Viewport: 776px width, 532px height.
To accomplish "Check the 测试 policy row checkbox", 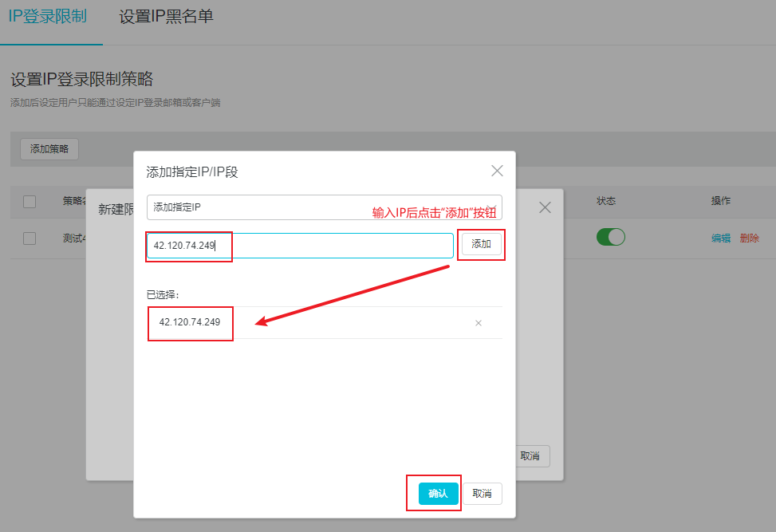I will (x=30, y=238).
